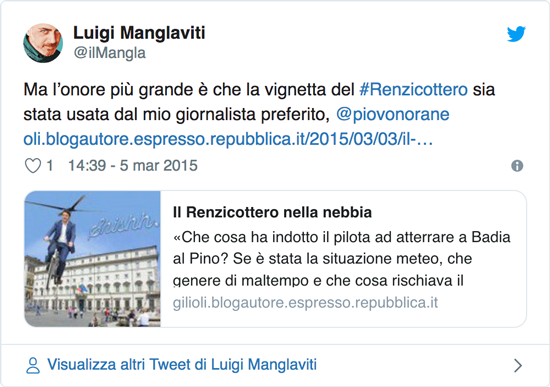
Task: Click the helicopter rotor in cartoon image
Action: click(60, 205)
